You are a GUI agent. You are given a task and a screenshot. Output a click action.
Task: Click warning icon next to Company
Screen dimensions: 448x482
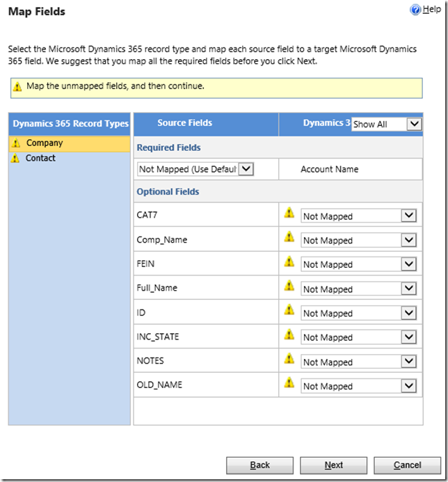coord(15,143)
